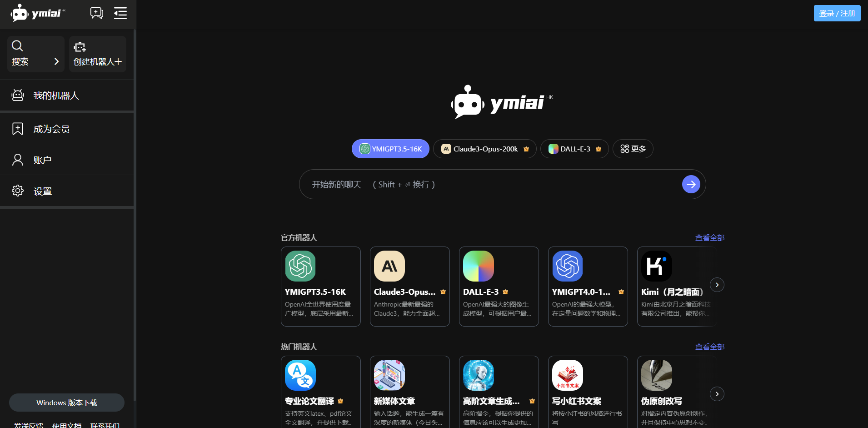Open the search panel in sidebar
The height and width of the screenshot is (428, 868).
click(x=35, y=54)
